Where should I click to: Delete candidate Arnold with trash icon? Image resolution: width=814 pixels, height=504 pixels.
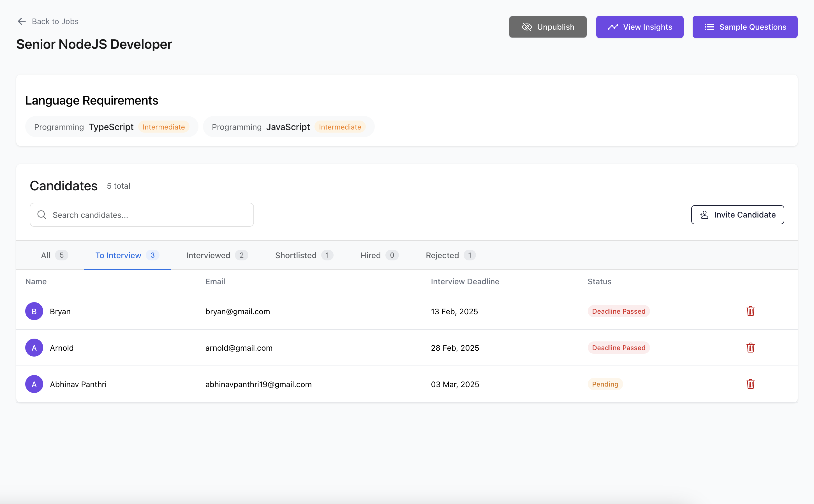pyautogui.click(x=750, y=348)
